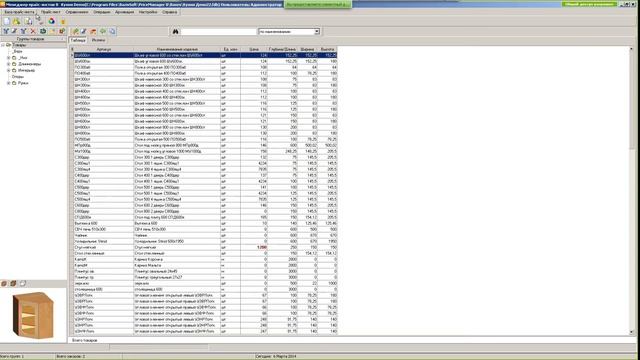Click the red price value in 'Стул мягкий' row
640x360 pixels.
coord(262,247)
